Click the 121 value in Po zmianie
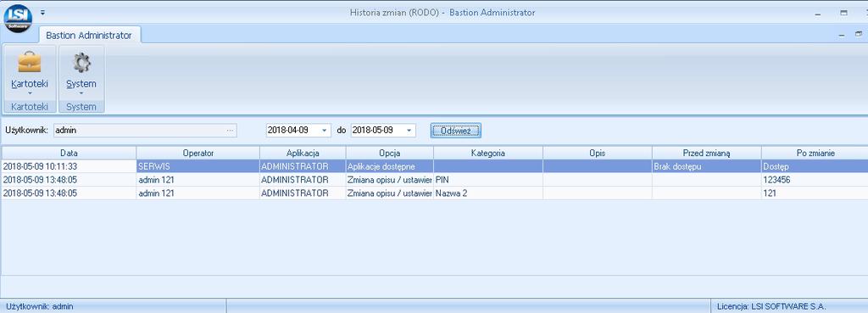 [815, 193]
